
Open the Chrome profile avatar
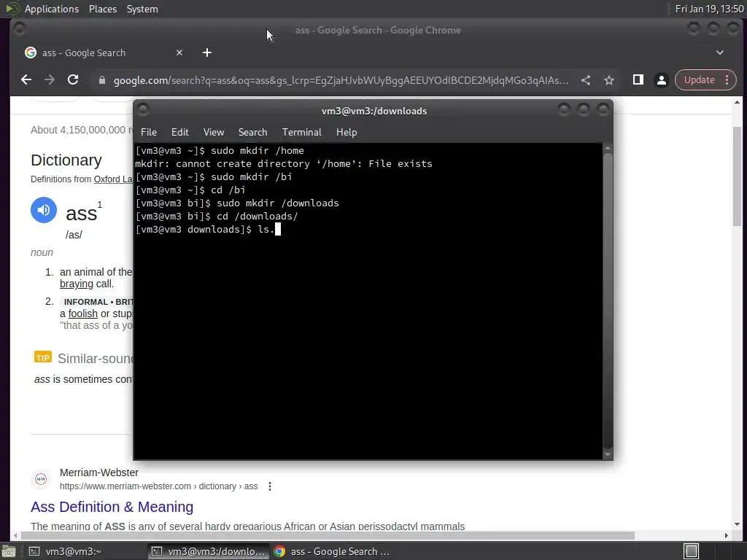pos(661,80)
